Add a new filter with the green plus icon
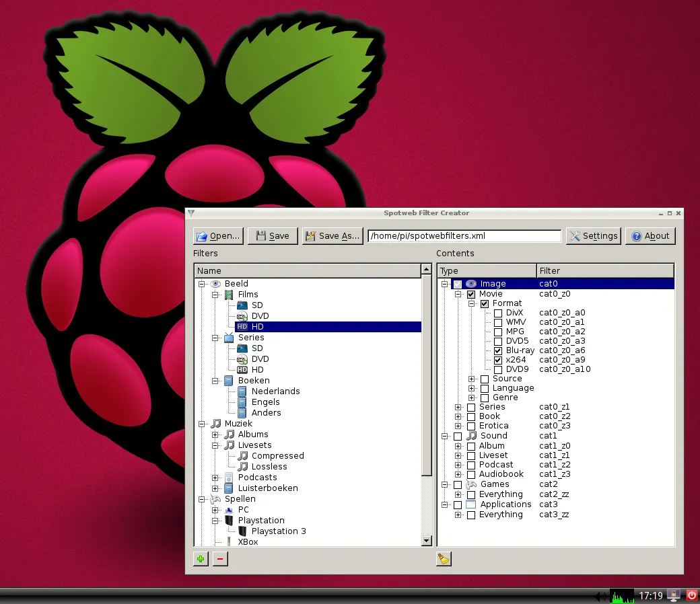Viewport: 700px width, 604px height. tap(200, 558)
